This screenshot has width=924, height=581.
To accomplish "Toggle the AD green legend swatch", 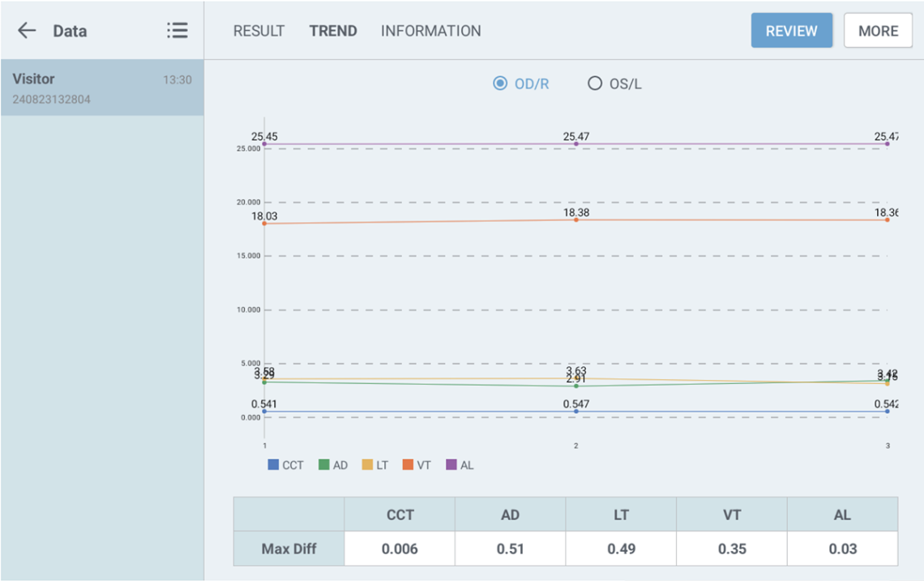I will click(323, 465).
